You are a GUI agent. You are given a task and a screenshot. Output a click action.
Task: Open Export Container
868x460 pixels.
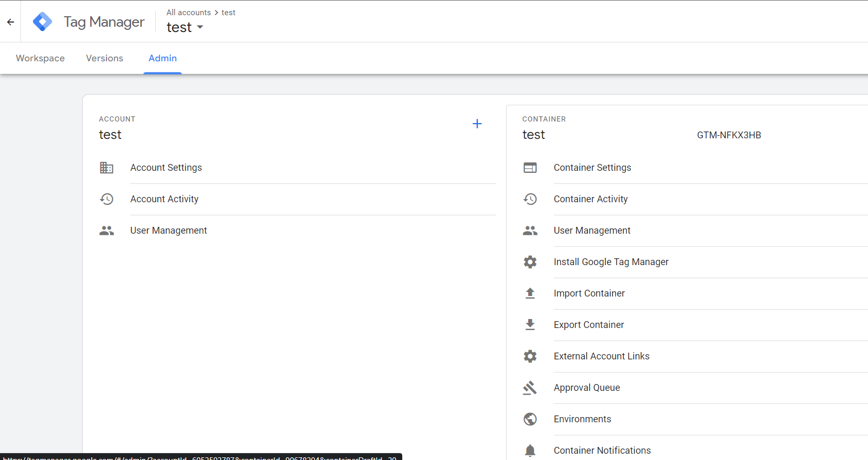click(588, 325)
